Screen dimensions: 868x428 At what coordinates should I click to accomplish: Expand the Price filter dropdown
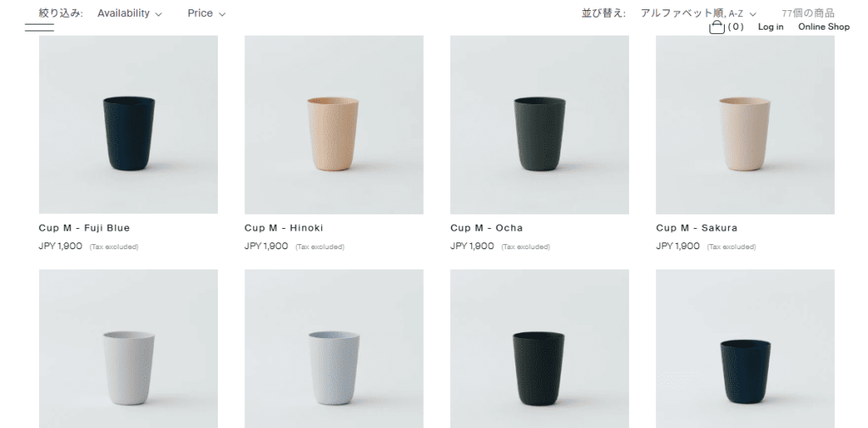pyautogui.click(x=207, y=14)
